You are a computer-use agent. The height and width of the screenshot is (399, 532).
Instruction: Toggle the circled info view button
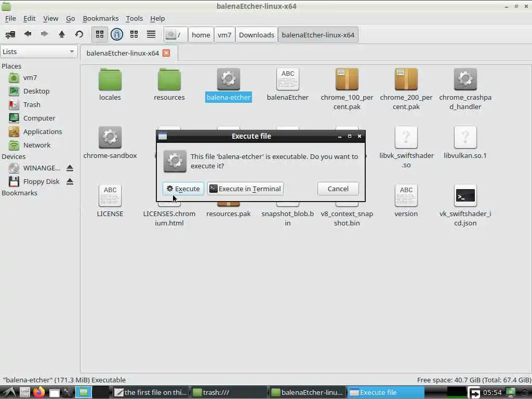coord(117,34)
